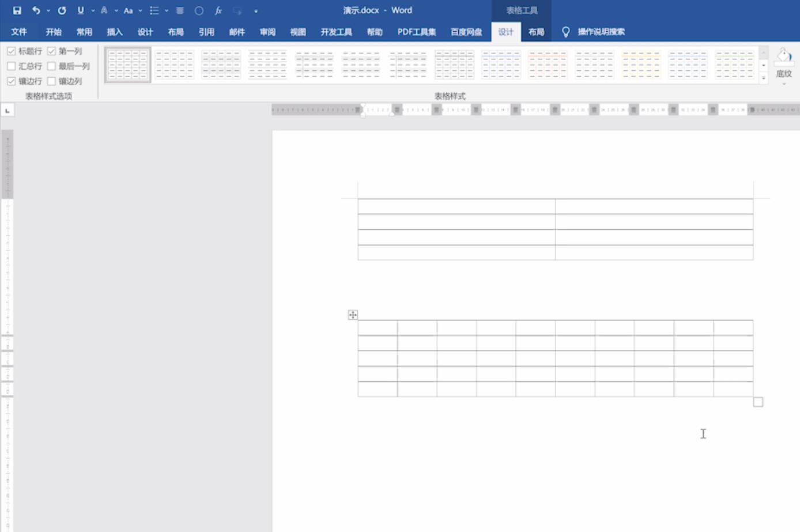
Task: Uncheck the 第一列 checkbox
Action: tap(51, 51)
